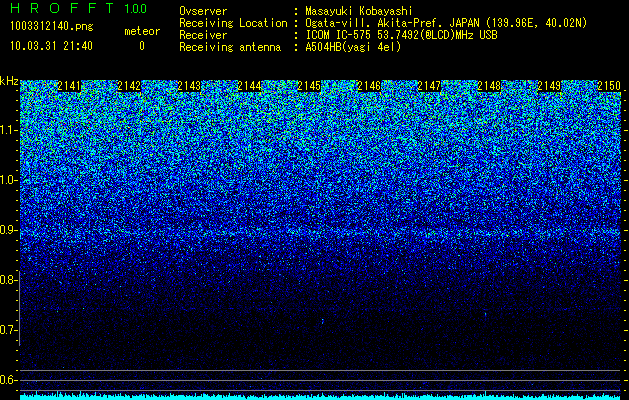
Task: Click the 1.1 frequency axis label
Action: pyautogui.click(x=9, y=130)
